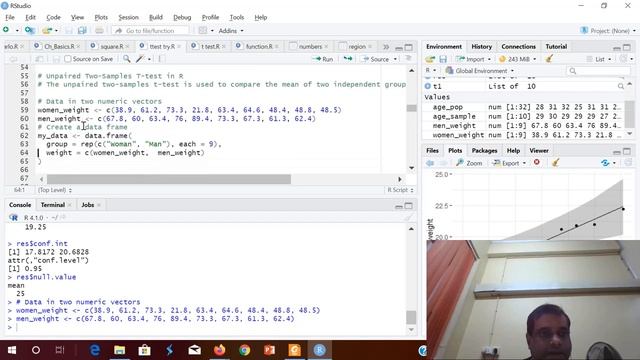
Task: Open File Explorer from taskbar
Action: (x=120, y=350)
